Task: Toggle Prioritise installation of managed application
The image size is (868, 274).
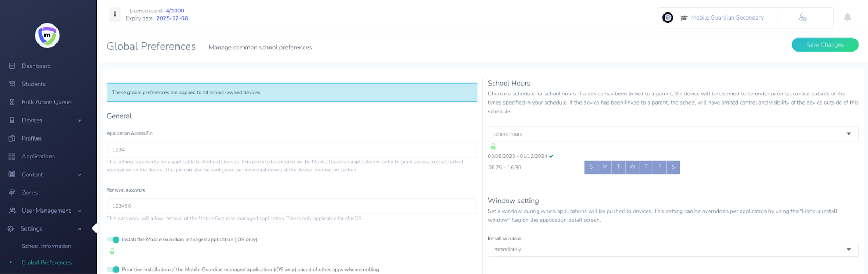Action: click(x=113, y=270)
